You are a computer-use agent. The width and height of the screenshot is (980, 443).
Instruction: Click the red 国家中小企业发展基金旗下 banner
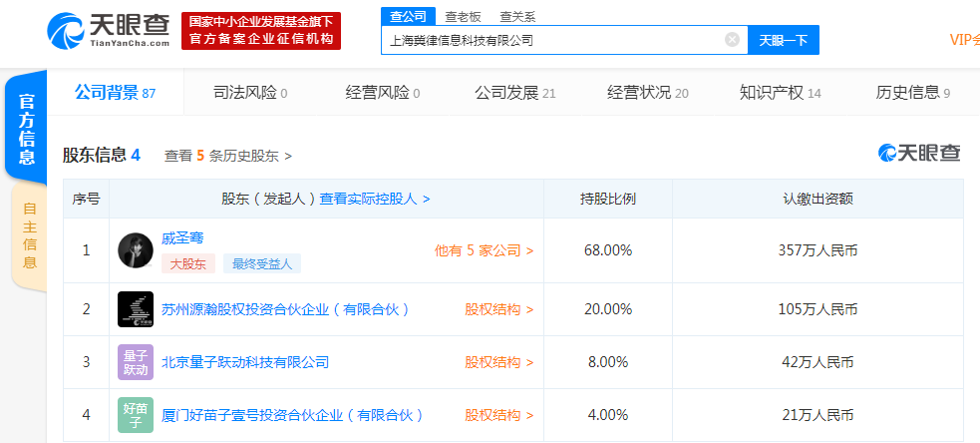click(261, 31)
